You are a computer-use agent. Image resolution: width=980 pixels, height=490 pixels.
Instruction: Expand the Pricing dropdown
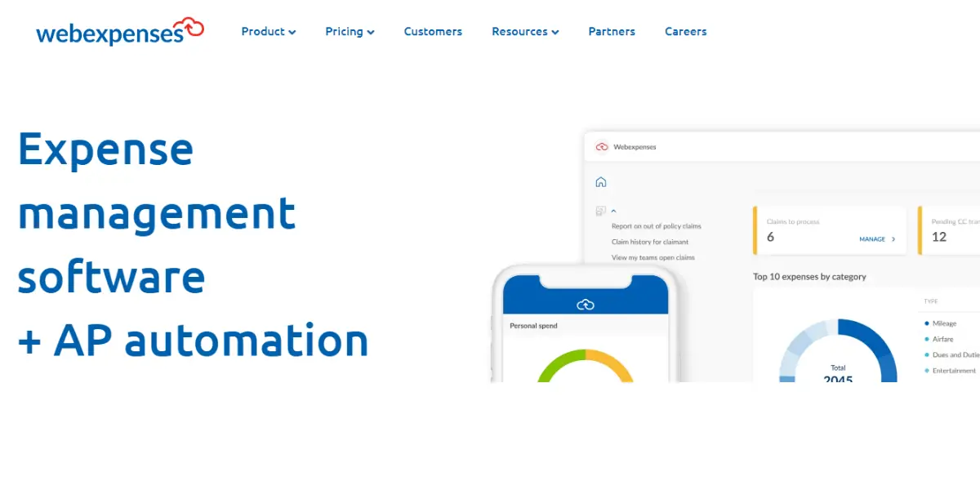click(350, 32)
